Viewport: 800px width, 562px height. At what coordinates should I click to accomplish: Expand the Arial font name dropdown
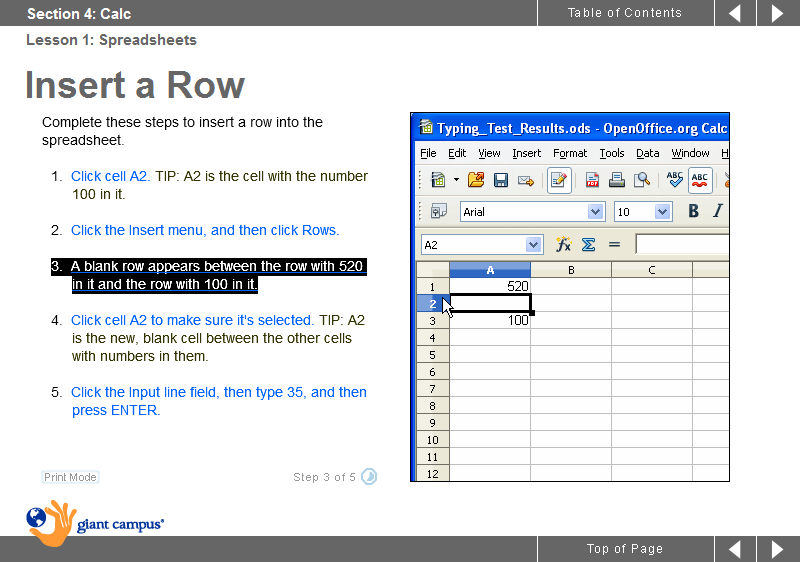pyautogui.click(x=595, y=212)
